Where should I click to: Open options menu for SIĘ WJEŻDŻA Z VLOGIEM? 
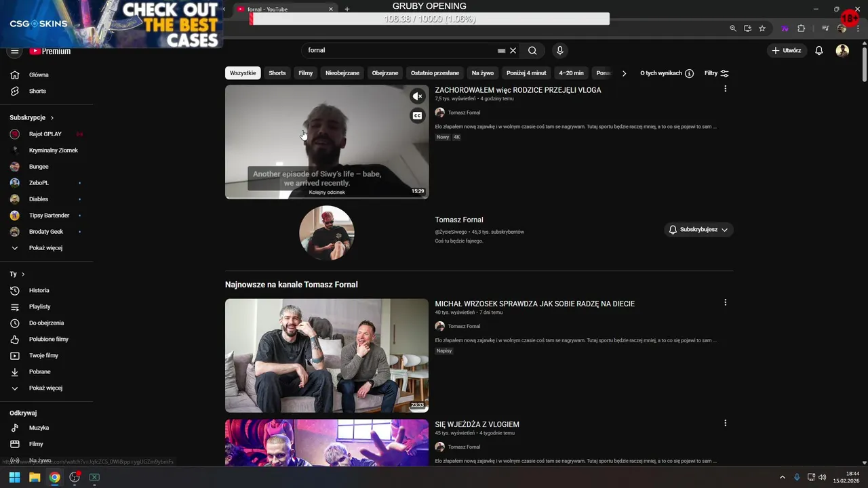(x=725, y=423)
